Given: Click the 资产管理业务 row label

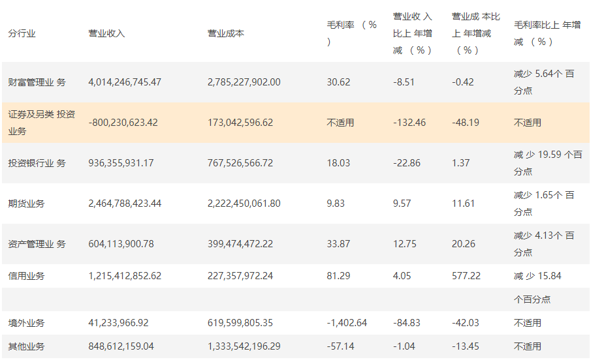Looking at the screenshot, I should coord(37,244).
